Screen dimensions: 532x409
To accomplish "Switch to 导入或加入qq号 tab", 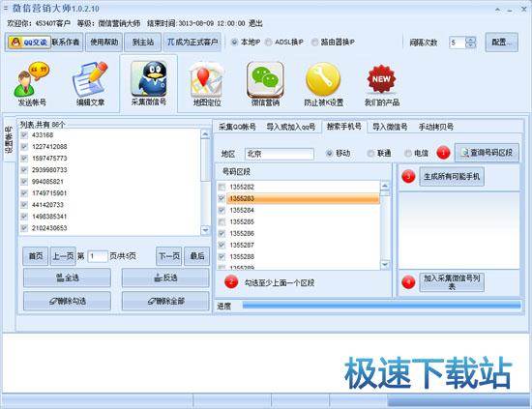I will pyautogui.click(x=291, y=127).
